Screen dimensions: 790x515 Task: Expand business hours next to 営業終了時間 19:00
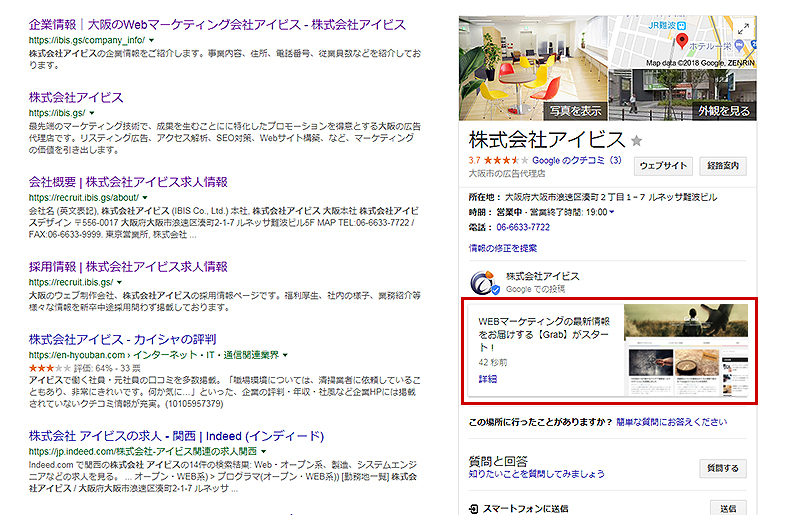point(612,212)
